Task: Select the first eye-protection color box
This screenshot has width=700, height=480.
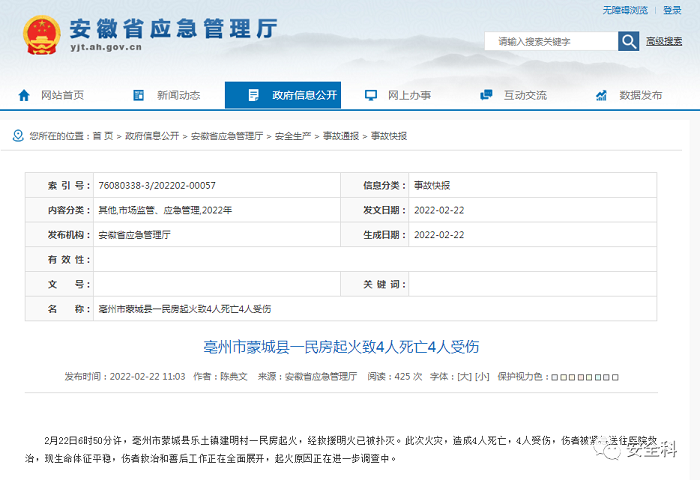Action: 553,377
